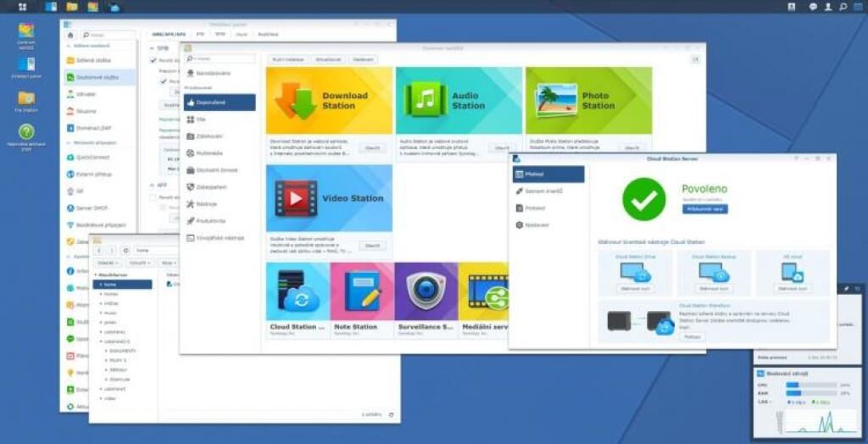Open the Akce dropdown in File Station
Image resolution: width=868 pixels, height=444 pixels.
(x=169, y=263)
